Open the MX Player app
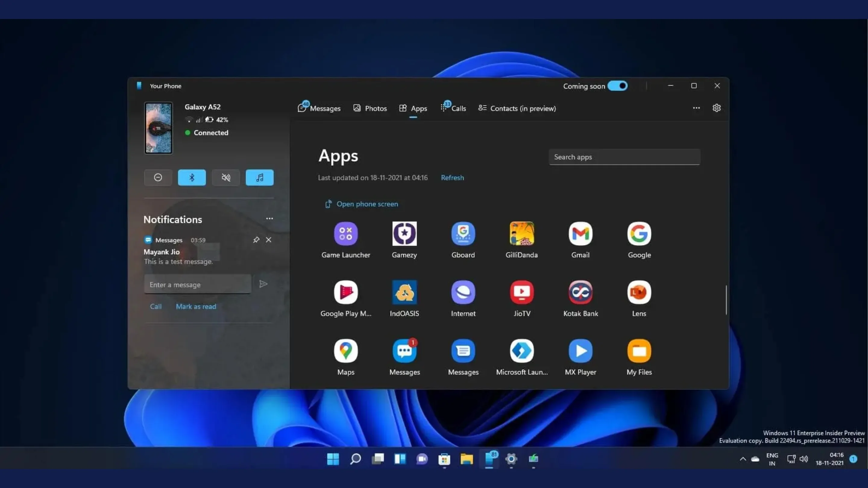This screenshot has height=488, width=868. click(x=580, y=357)
